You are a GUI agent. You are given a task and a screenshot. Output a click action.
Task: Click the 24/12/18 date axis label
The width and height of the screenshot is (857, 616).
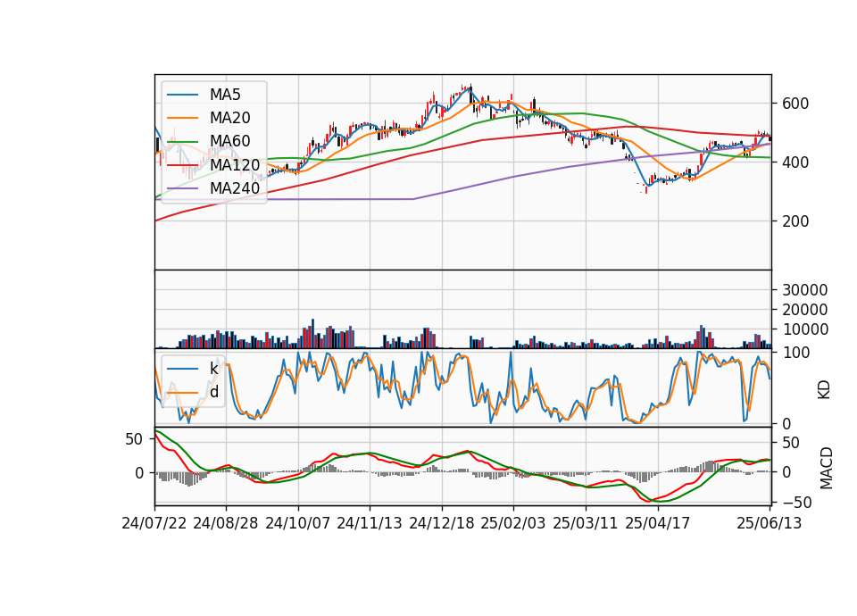pyautogui.click(x=442, y=523)
